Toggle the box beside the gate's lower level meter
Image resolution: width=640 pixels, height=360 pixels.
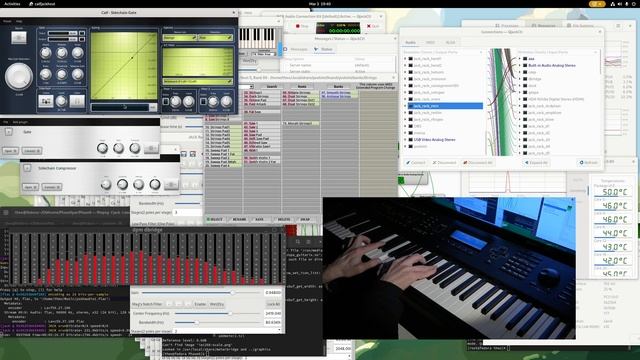(82, 39)
